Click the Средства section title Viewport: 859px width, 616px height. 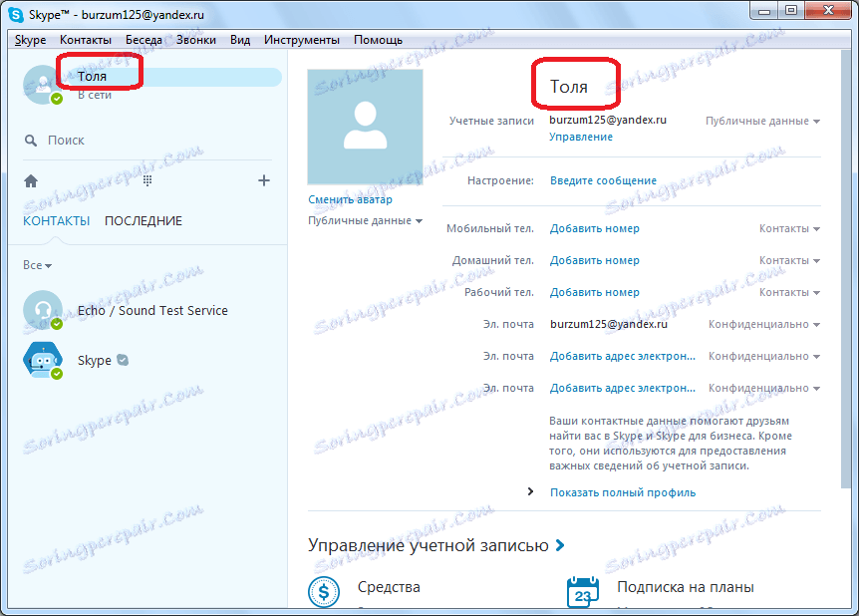(x=389, y=587)
